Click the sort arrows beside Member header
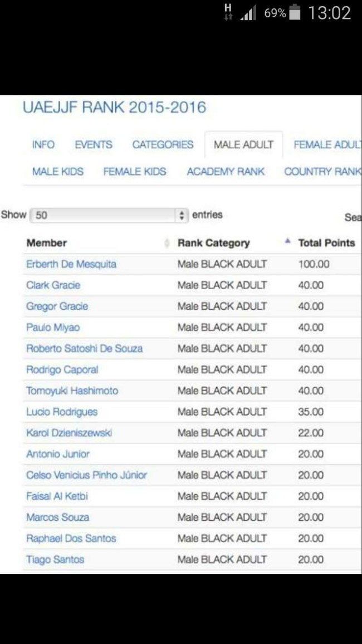 [x=167, y=243]
